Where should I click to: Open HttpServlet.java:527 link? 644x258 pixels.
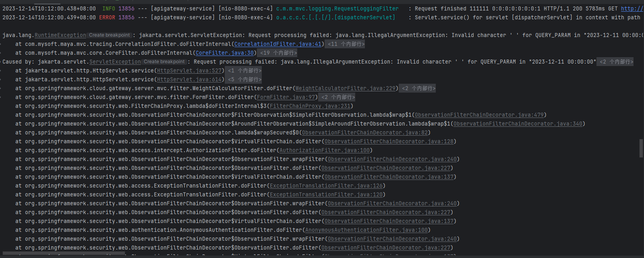[x=189, y=70]
